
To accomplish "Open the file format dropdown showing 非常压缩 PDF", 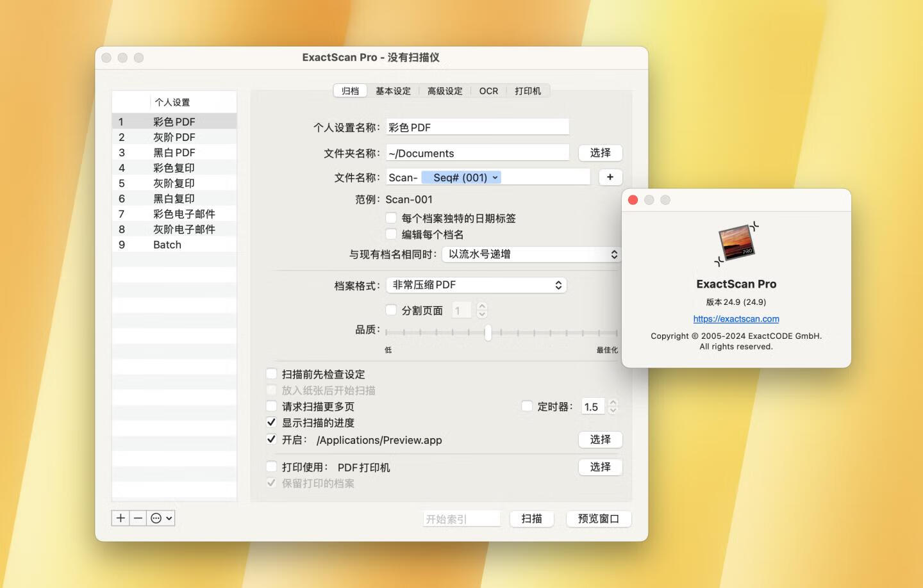I will pyautogui.click(x=476, y=285).
